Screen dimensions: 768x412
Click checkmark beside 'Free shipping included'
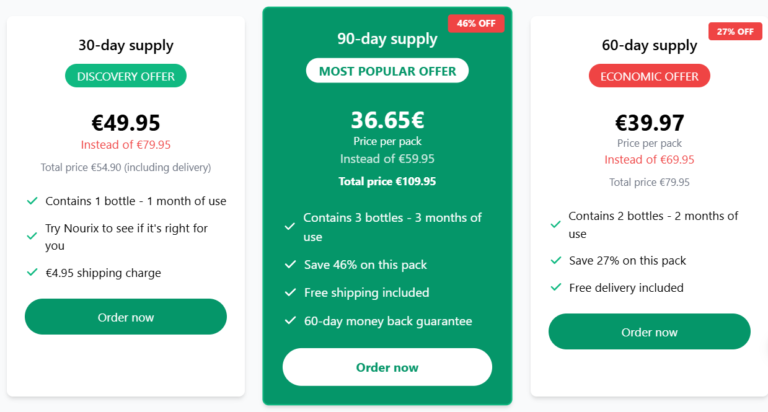(x=290, y=293)
